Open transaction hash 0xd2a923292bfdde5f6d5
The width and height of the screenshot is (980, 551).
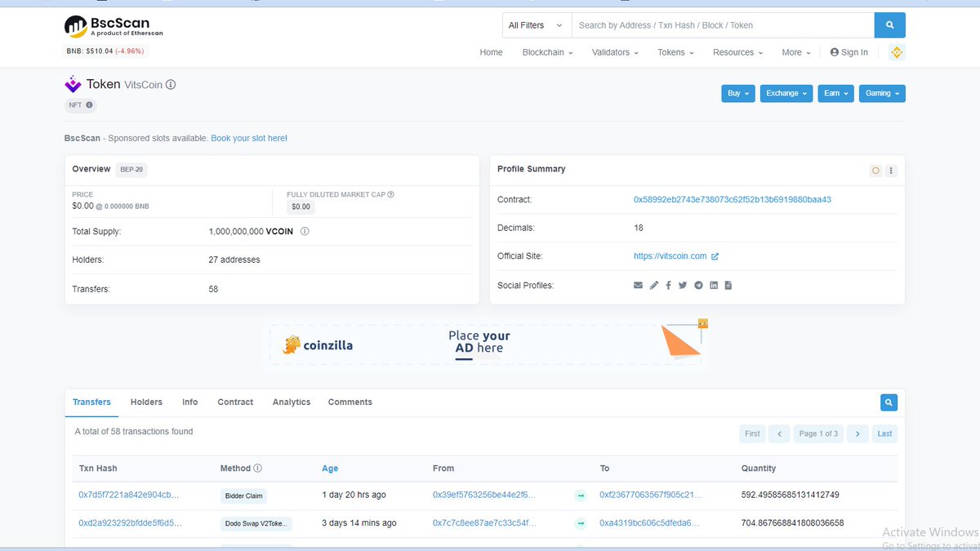(130, 523)
